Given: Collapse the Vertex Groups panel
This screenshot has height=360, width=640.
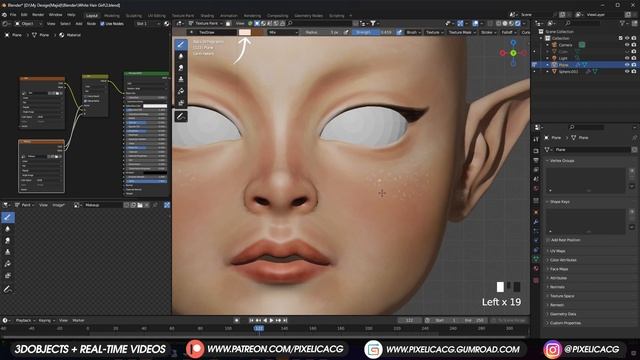Looking at the screenshot, I should pyautogui.click(x=562, y=161).
